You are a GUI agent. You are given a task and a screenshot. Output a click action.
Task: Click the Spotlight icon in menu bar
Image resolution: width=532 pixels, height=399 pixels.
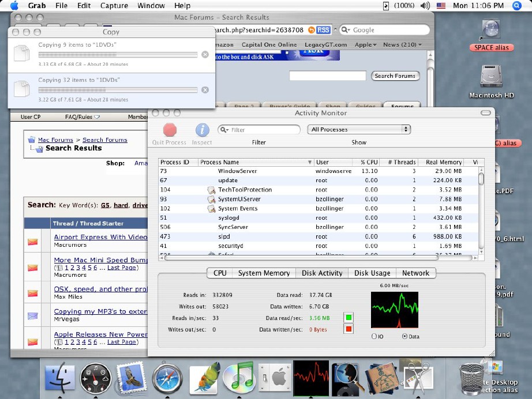click(516, 5)
